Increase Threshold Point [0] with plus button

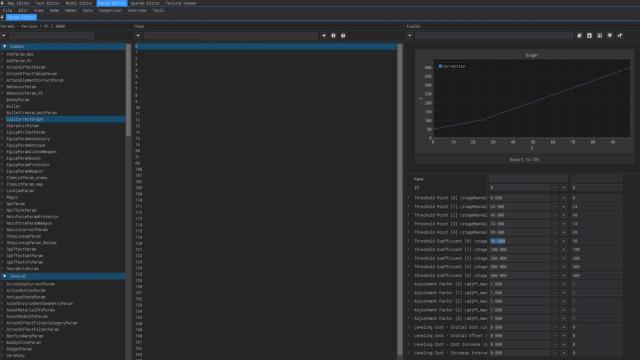pyautogui.click(x=564, y=198)
